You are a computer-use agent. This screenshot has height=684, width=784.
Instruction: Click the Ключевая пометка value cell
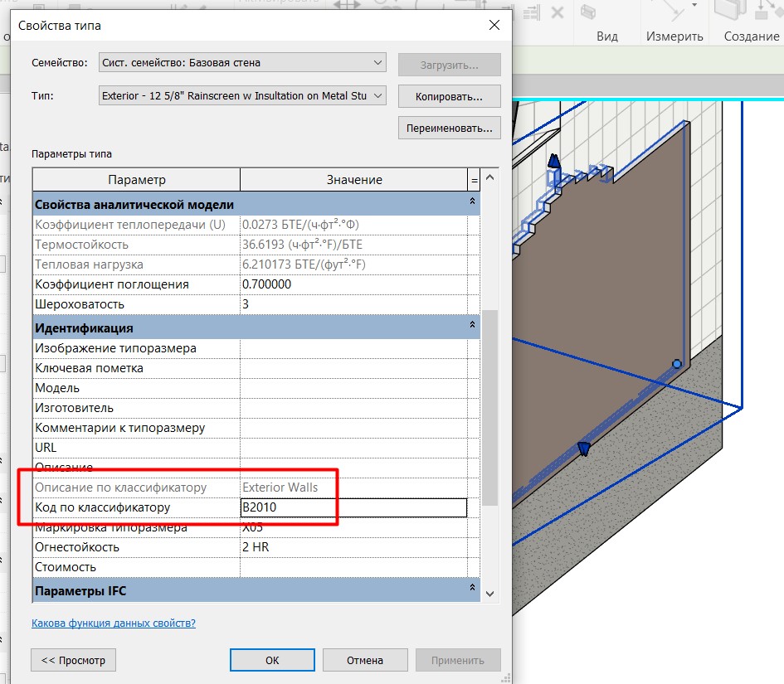353,368
